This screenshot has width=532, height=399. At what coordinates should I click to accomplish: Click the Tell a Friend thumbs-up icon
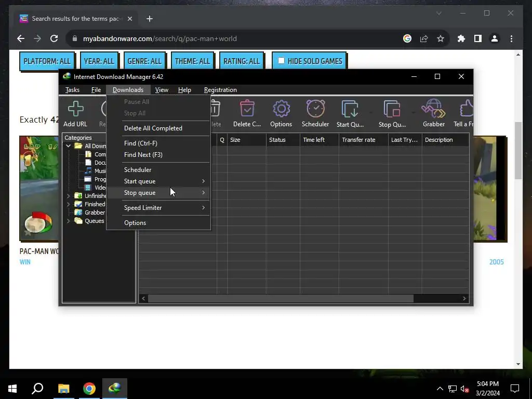[463, 114]
